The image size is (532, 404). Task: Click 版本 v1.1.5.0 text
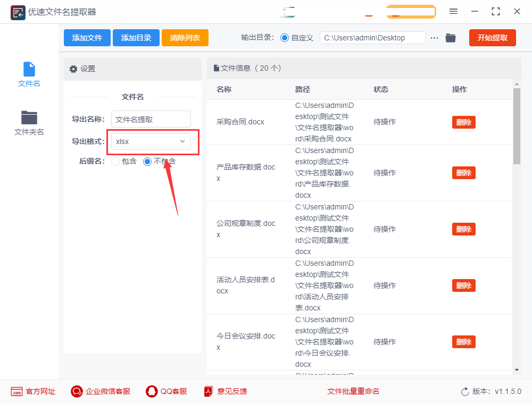[497, 391]
